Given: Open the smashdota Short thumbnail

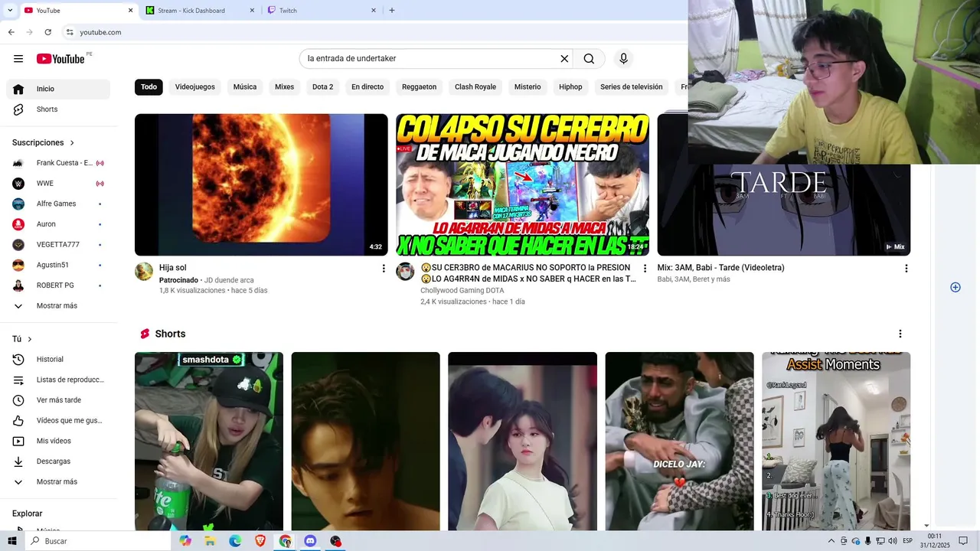Looking at the screenshot, I should (209, 441).
